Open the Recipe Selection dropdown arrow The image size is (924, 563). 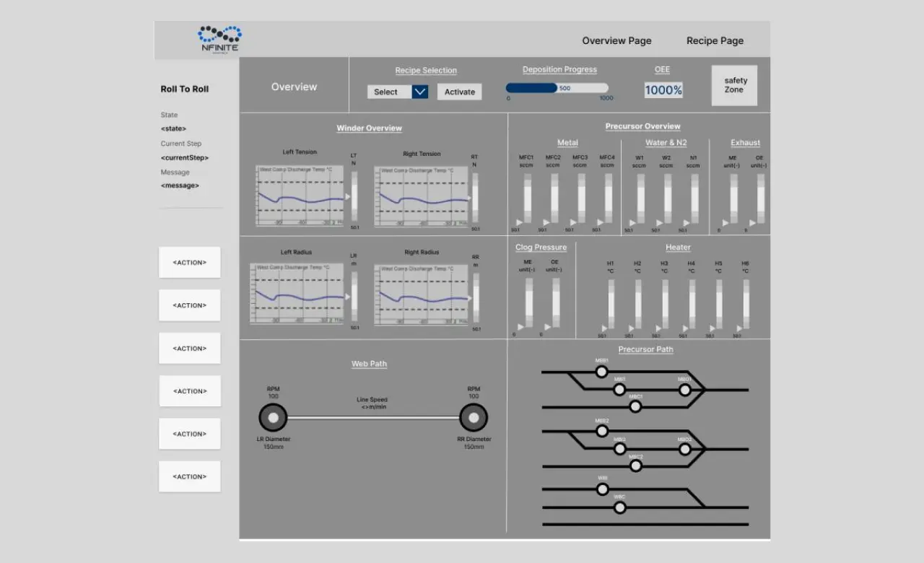click(x=420, y=92)
